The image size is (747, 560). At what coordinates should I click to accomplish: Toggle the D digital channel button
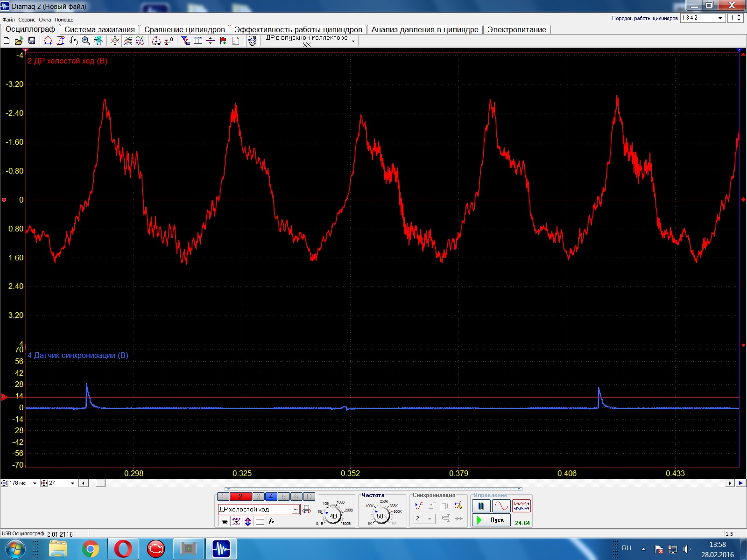click(309, 497)
